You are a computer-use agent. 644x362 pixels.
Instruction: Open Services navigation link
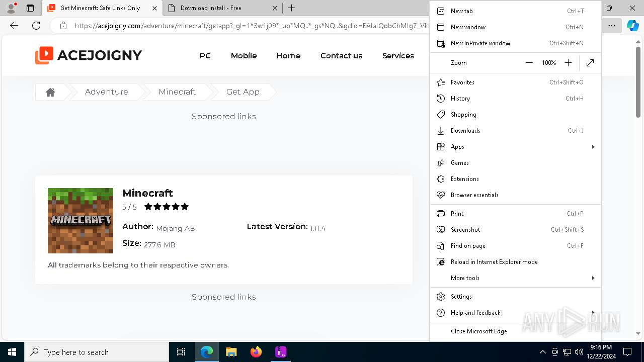(x=398, y=56)
